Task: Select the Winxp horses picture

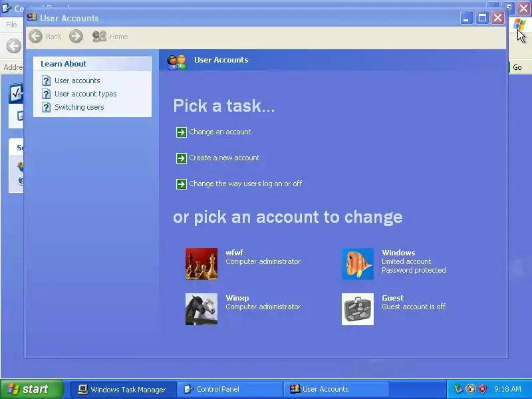Action: (x=201, y=309)
